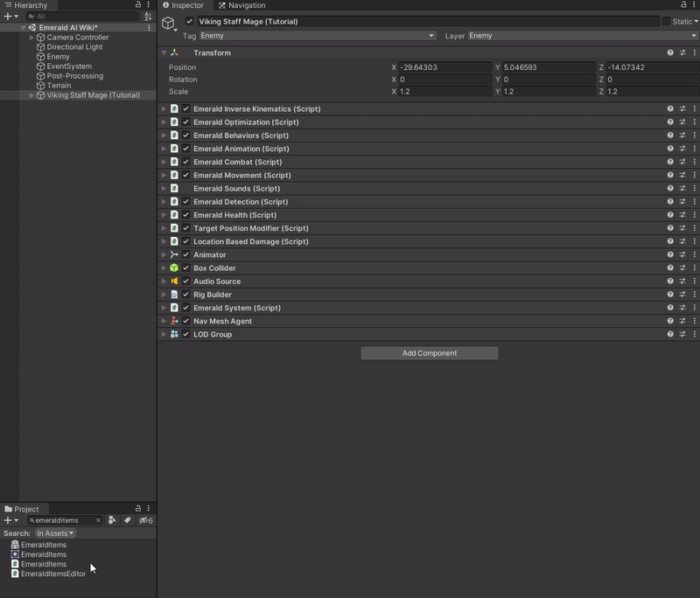Image resolution: width=700 pixels, height=598 pixels.
Task: Uncheck the Box Collider component
Action: pyautogui.click(x=185, y=268)
